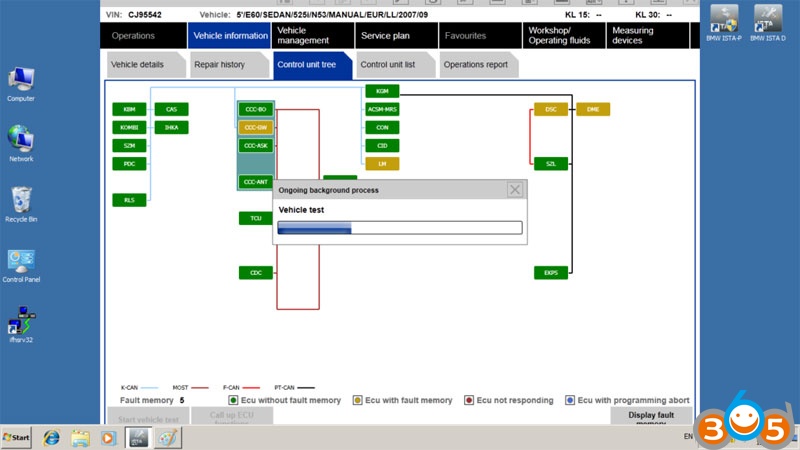
Task: Switch to Control unit tree sub-tab
Action: coord(312,65)
